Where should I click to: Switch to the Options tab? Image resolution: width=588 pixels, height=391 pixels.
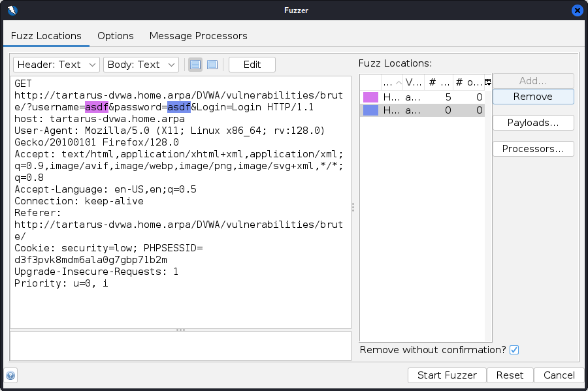click(x=116, y=36)
